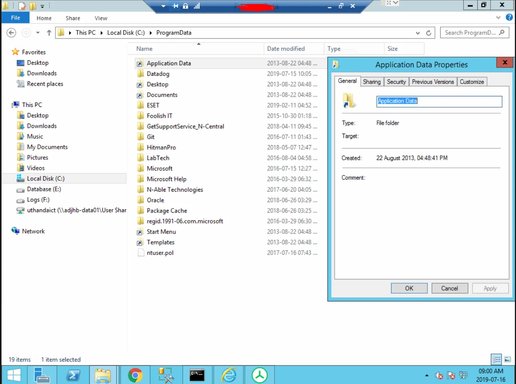This screenshot has width=516, height=384.
Task: Open Downloads under Favorites
Action: click(41, 73)
